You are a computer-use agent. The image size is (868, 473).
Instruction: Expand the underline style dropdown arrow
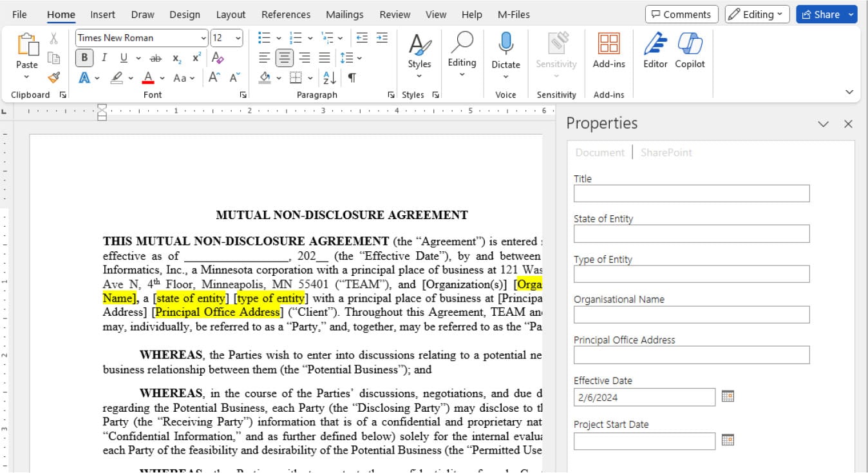(138, 59)
